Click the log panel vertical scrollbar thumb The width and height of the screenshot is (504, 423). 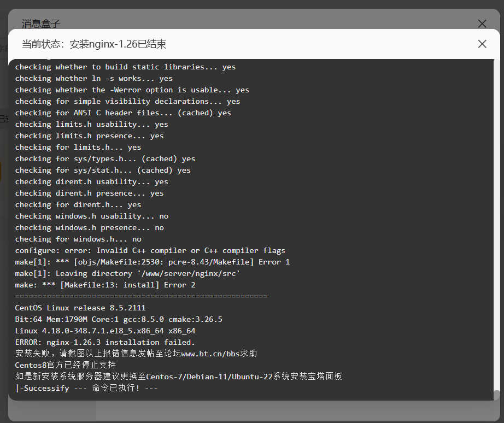tap(496, 395)
